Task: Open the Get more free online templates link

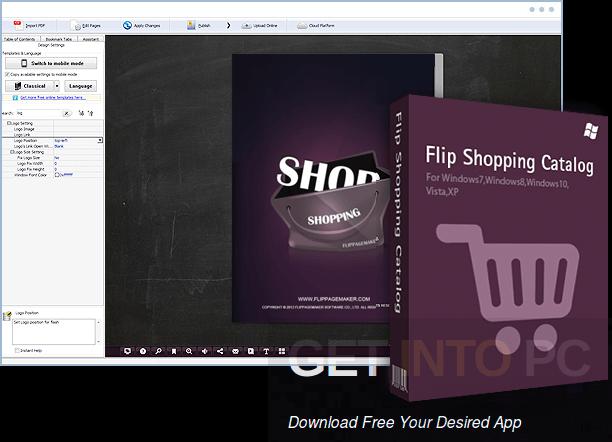Action: point(53,98)
